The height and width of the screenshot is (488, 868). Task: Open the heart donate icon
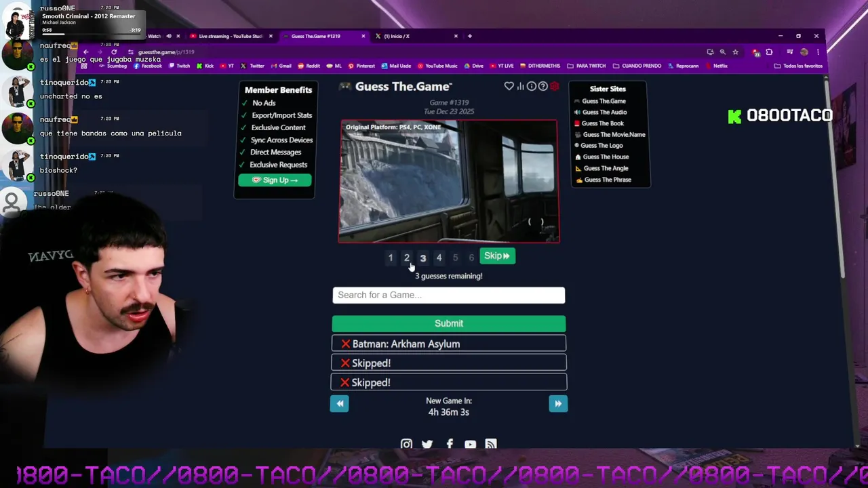tap(509, 86)
